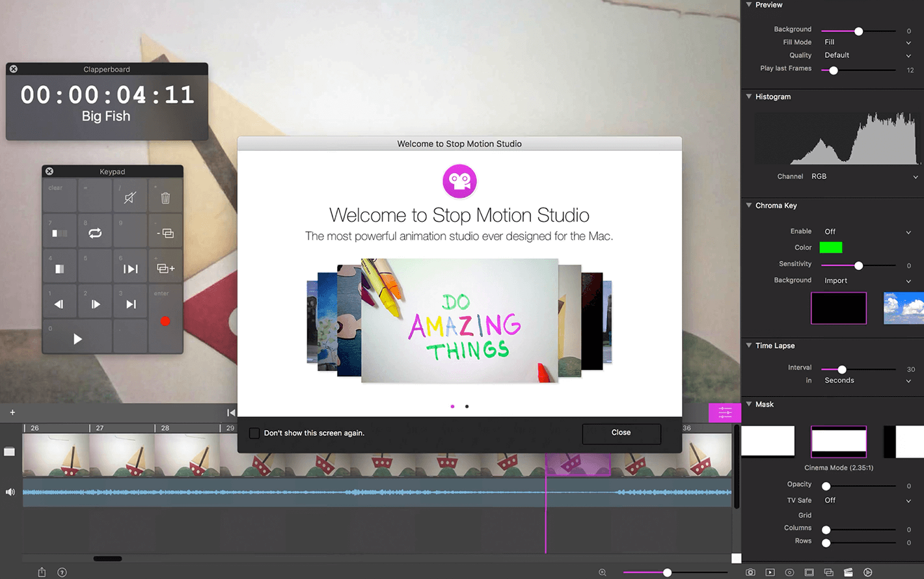Mute audio using the Keypad mute icon
The image size is (924, 579).
click(130, 198)
